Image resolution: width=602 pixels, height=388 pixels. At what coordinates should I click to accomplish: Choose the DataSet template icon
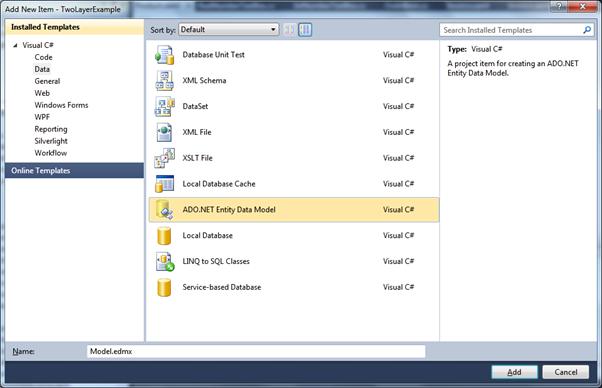click(x=165, y=106)
